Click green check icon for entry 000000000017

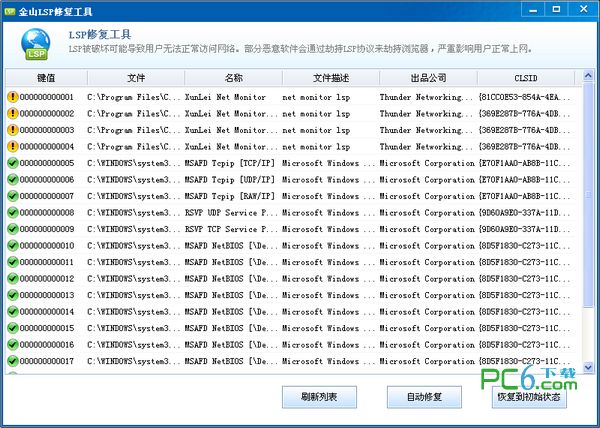(12, 361)
